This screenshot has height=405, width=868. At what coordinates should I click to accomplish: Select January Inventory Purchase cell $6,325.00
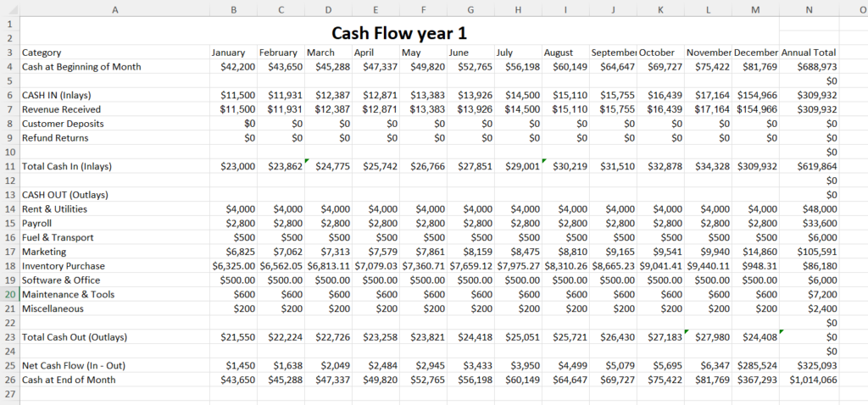(233, 266)
